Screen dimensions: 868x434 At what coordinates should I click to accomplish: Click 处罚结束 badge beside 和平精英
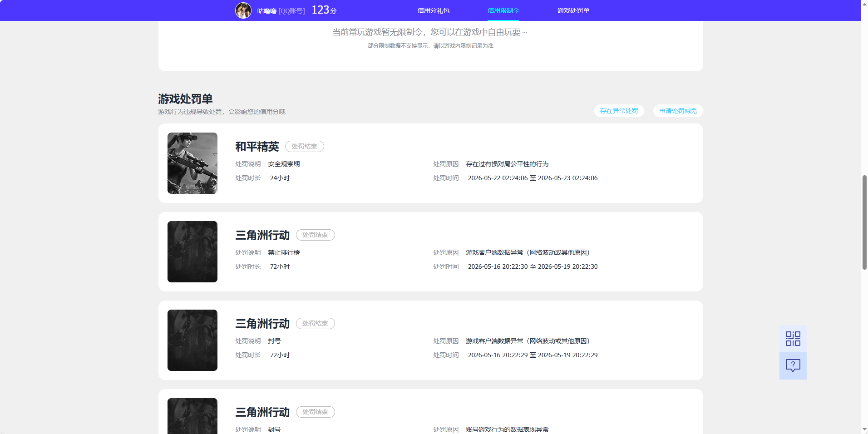pos(304,147)
